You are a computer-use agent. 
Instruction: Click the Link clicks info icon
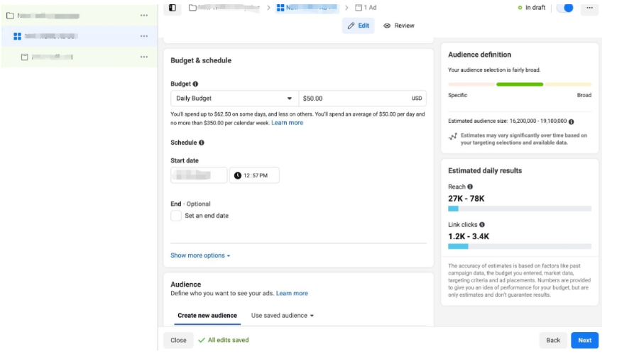coord(482,224)
